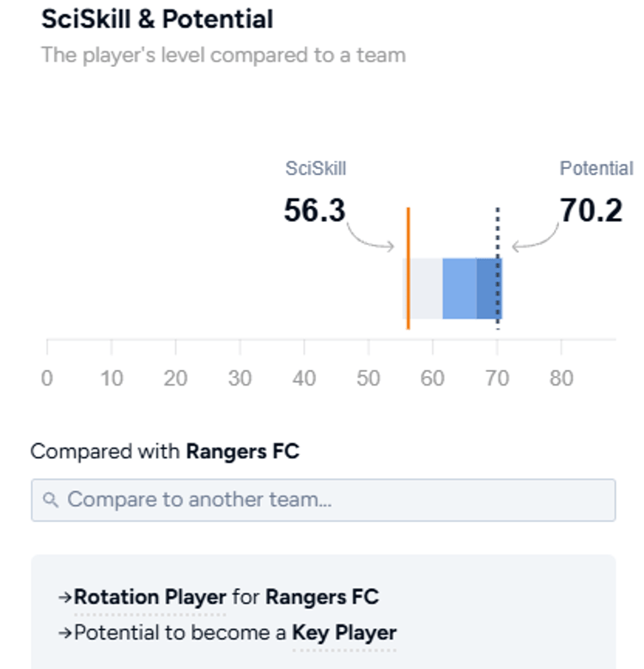The image size is (644, 669).
Task: Click the search magnifier icon
Action: [51, 500]
